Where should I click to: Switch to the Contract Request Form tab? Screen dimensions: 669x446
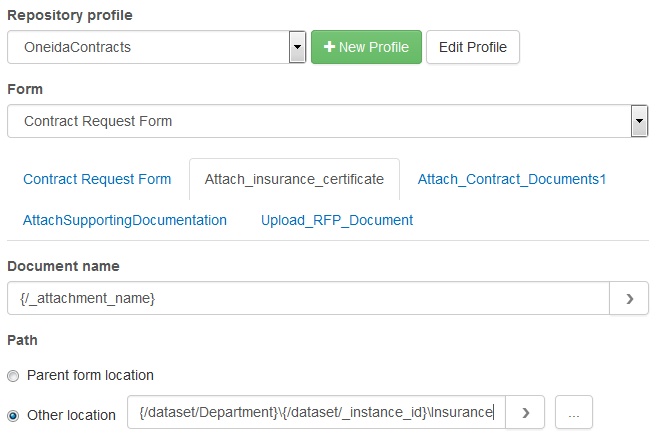(97, 180)
